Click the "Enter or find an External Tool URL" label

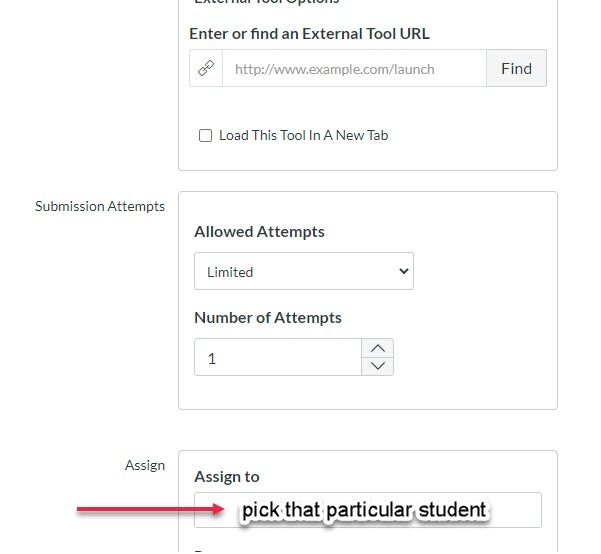(309, 33)
